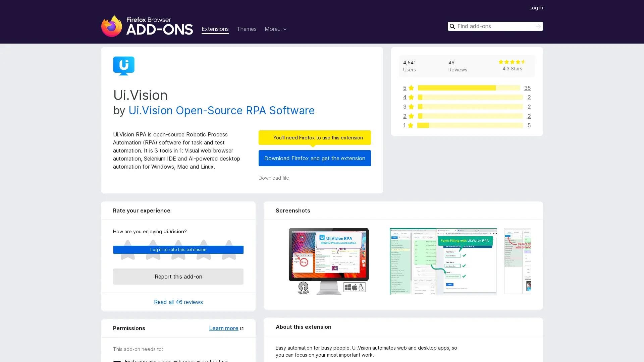Open the Form-Filling screenshot thumbnail
The width and height of the screenshot is (644, 362).
pyautogui.click(x=443, y=261)
